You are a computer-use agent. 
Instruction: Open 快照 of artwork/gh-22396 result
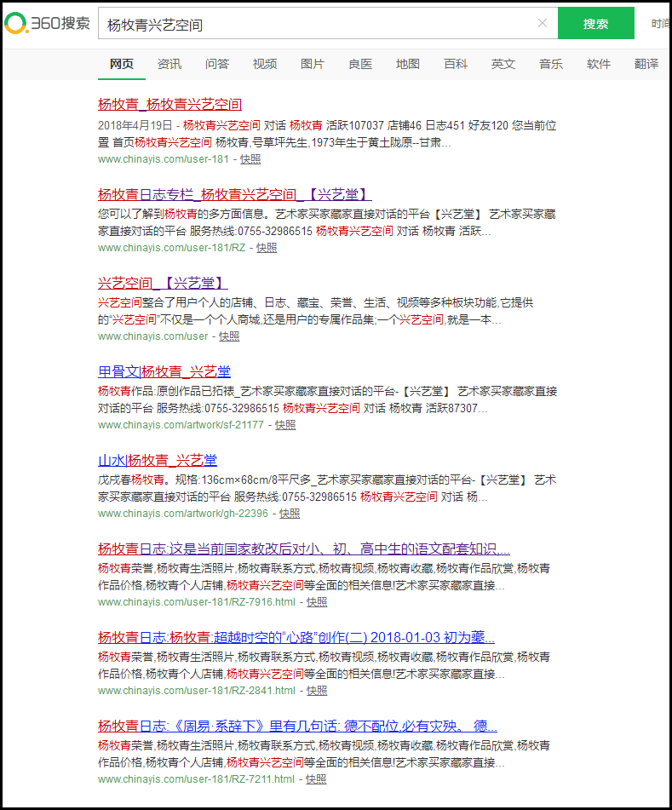pyautogui.click(x=290, y=514)
